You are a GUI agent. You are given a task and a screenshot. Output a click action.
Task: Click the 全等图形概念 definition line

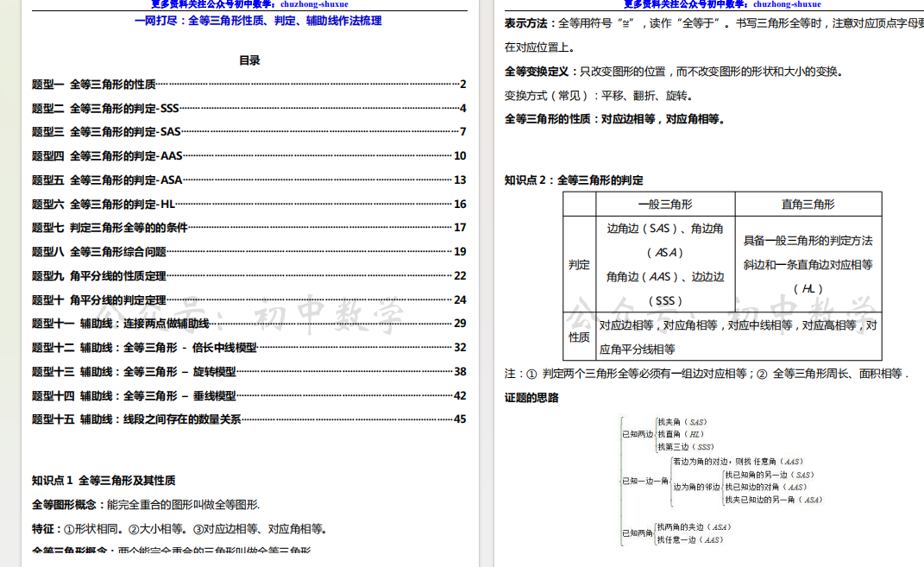tap(146, 505)
